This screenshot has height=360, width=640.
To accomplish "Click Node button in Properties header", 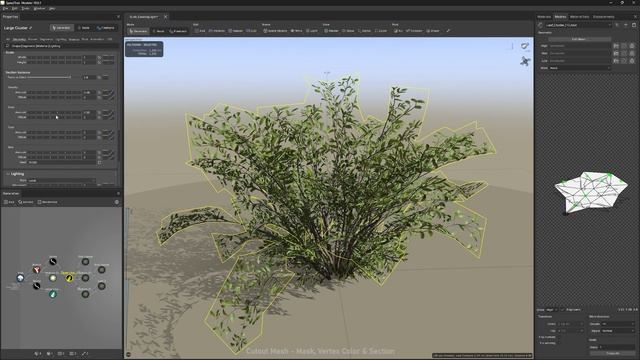I will pyautogui.click(x=84, y=28).
